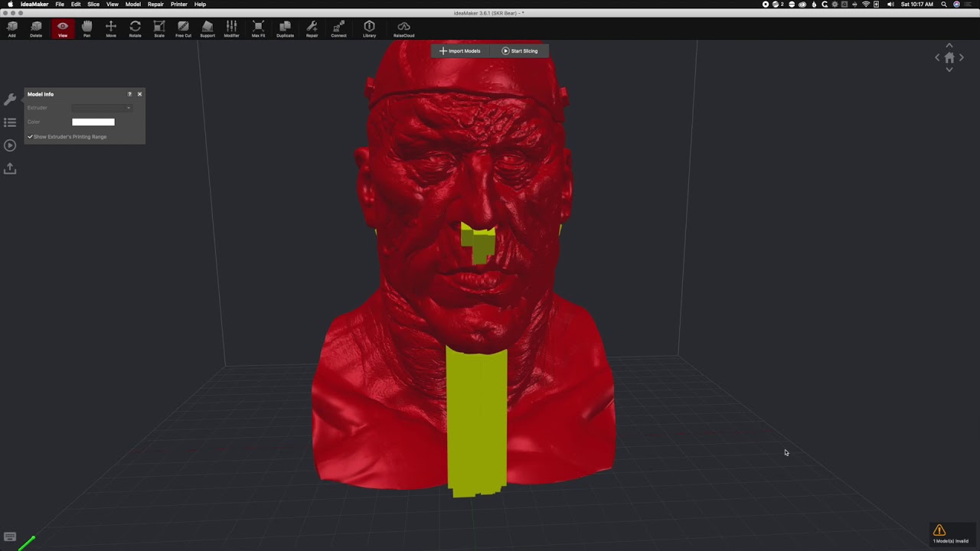Select the Pan hand tool
Viewport: 980px width, 551px height.
87,29
